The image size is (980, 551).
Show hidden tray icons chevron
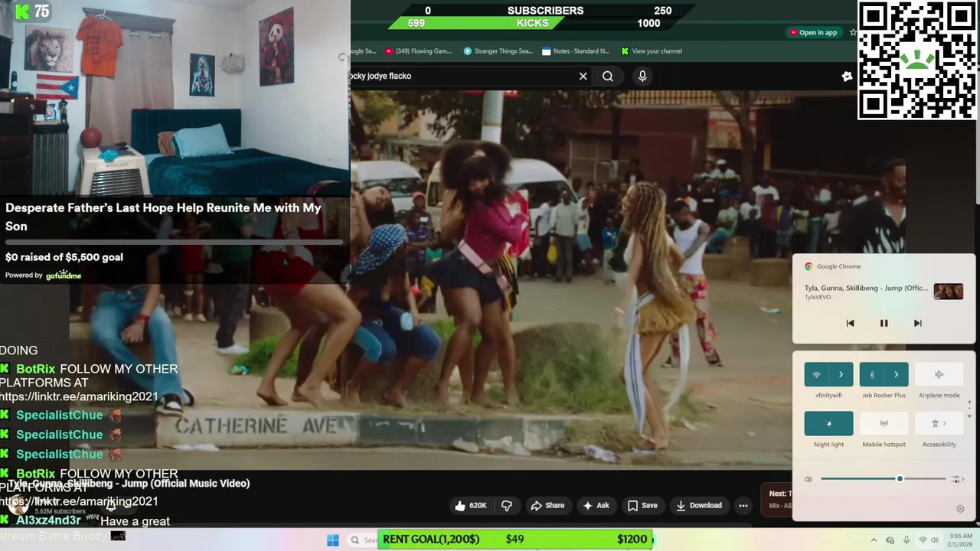874,540
